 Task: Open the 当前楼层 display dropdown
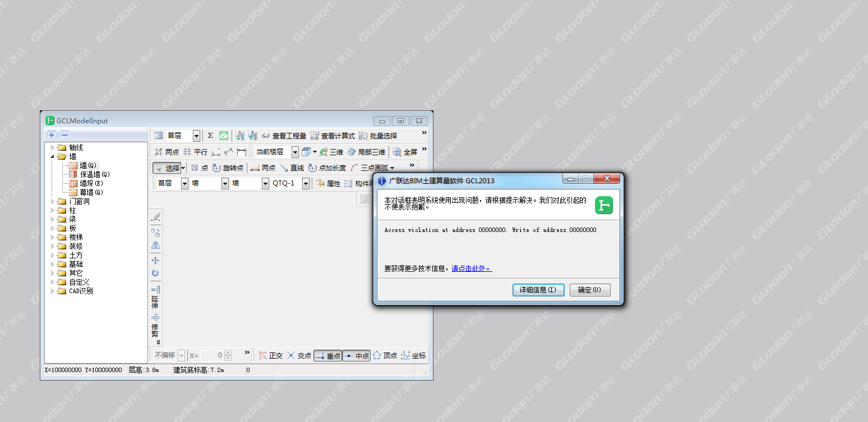[x=295, y=152]
